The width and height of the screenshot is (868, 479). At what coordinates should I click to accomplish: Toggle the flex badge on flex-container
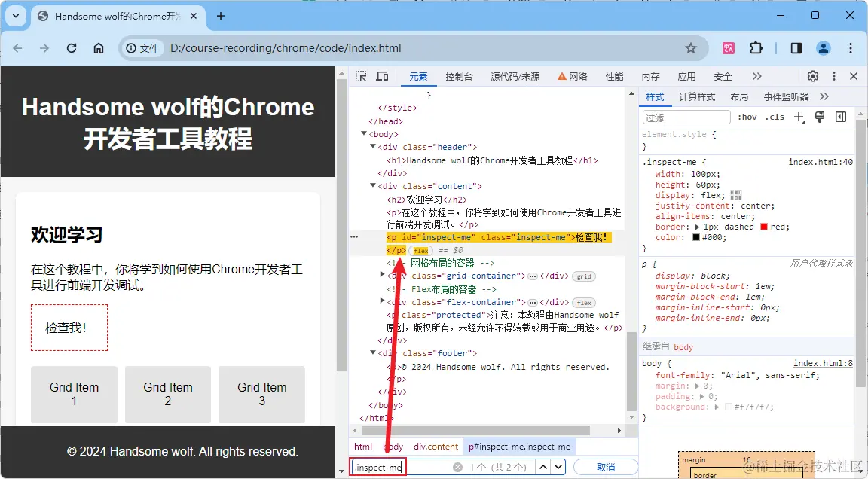pos(584,303)
